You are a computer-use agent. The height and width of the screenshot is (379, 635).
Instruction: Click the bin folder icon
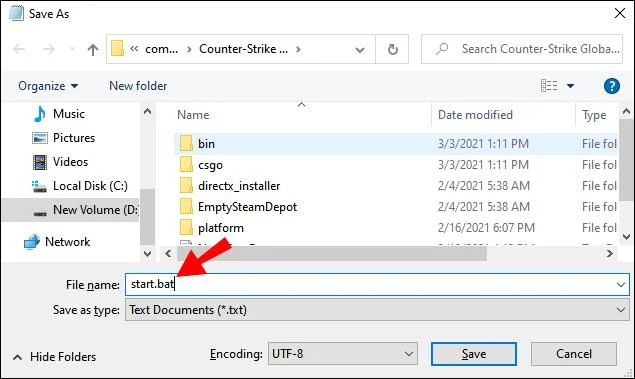(x=186, y=143)
